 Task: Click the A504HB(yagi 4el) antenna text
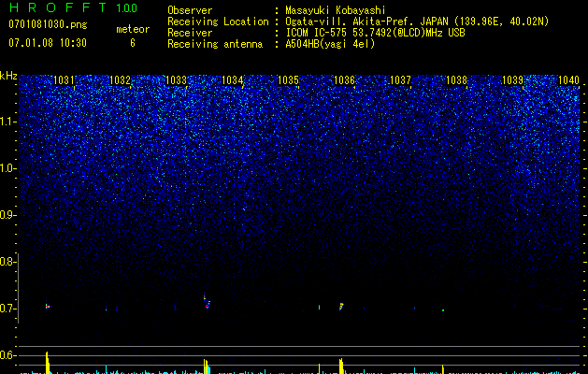(330, 44)
